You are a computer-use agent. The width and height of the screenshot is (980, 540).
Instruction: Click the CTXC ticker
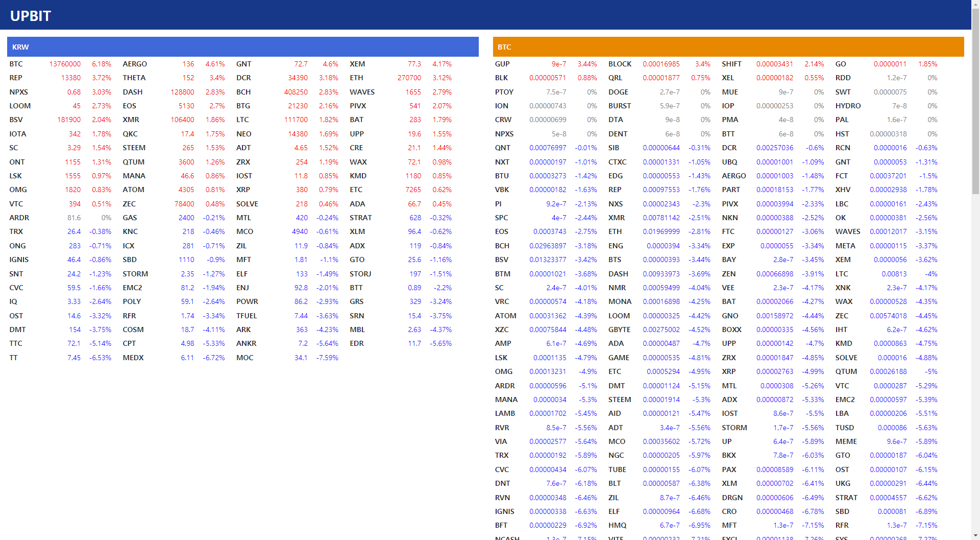coord(618,162)
